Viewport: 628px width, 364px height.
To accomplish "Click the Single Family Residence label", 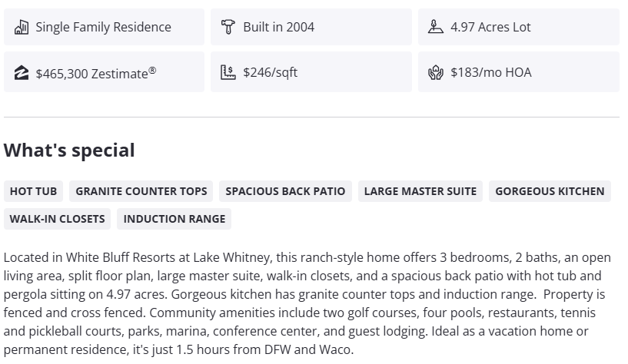I will [x=103, y=27].
